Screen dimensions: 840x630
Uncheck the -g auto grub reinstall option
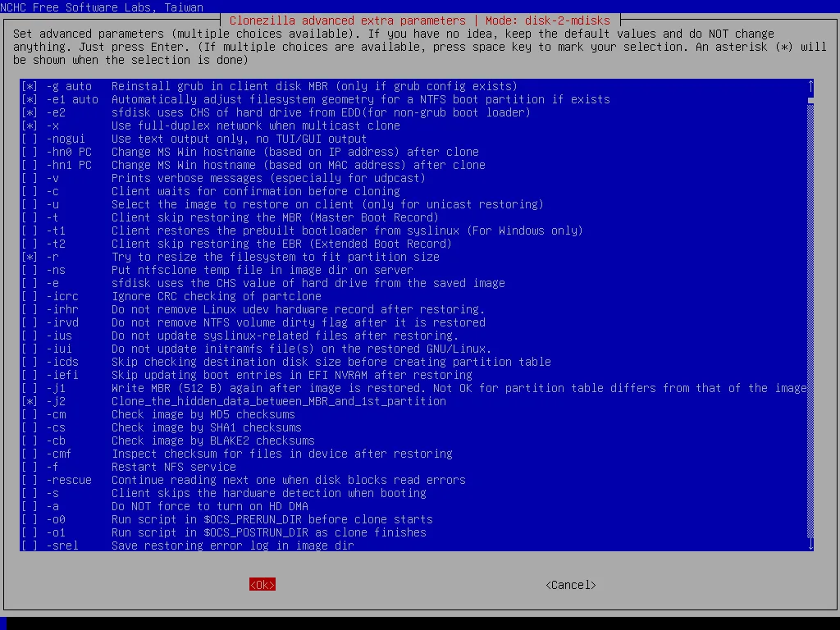pyautogui.click(x=30, y=86)
